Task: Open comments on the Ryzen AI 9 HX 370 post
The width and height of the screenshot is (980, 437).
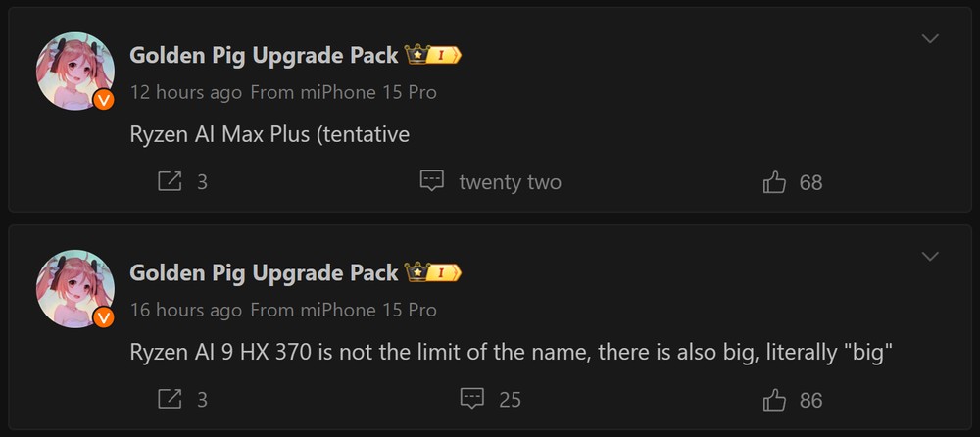Action: [473, 400]
